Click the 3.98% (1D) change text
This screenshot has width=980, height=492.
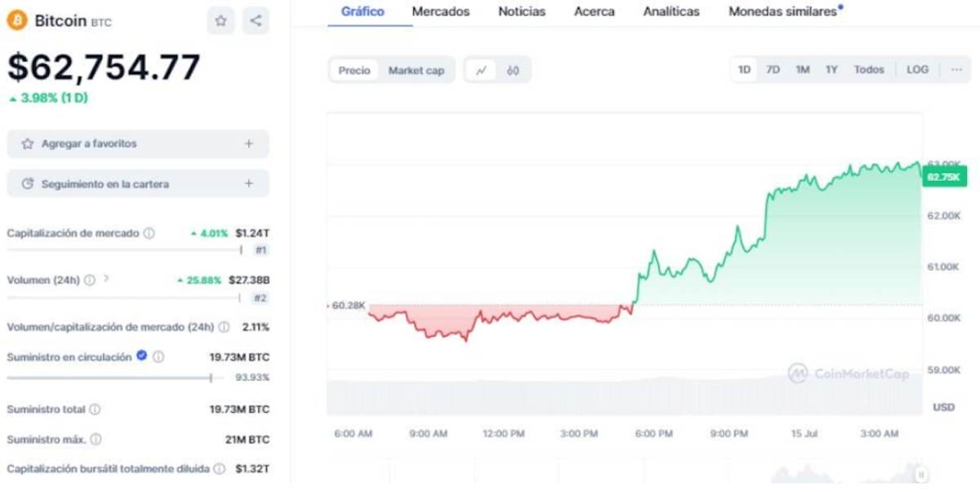click(x=48, y=97)
